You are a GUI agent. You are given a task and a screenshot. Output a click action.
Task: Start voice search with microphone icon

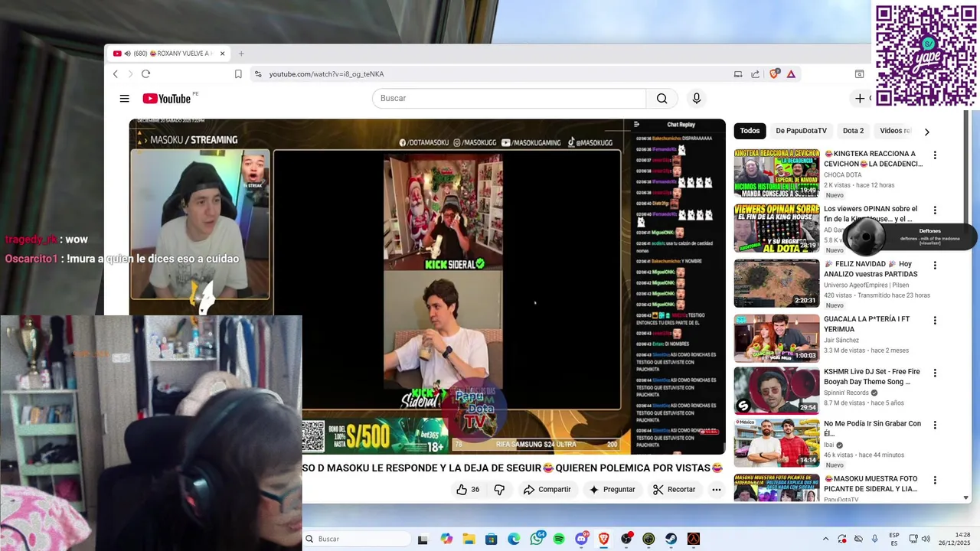pos(696,98)
